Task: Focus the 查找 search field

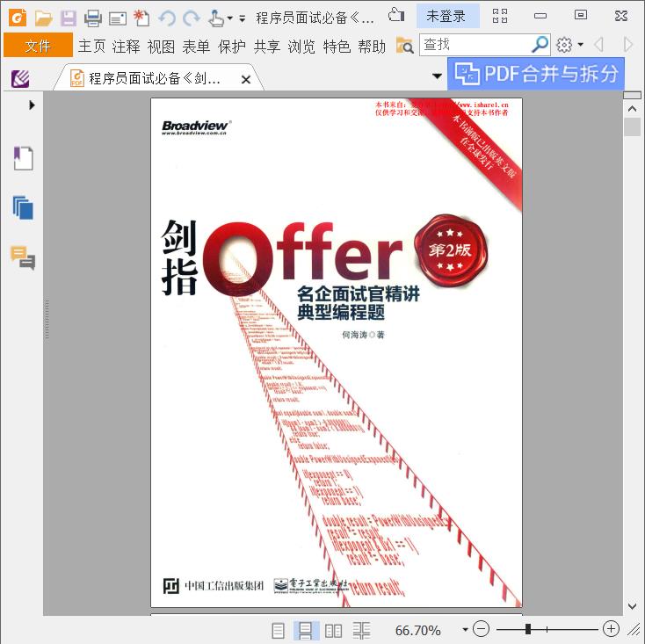Action: [x=475, y=45]
